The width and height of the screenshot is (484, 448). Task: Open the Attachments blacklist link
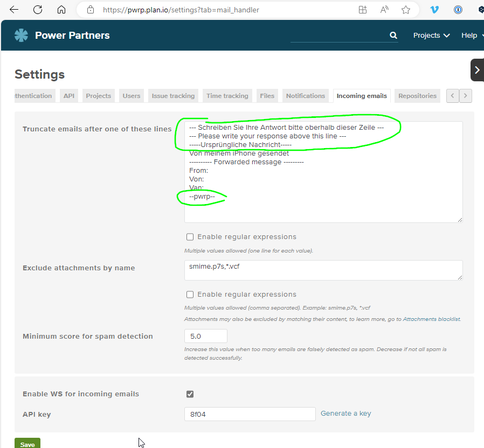[432, 319]
